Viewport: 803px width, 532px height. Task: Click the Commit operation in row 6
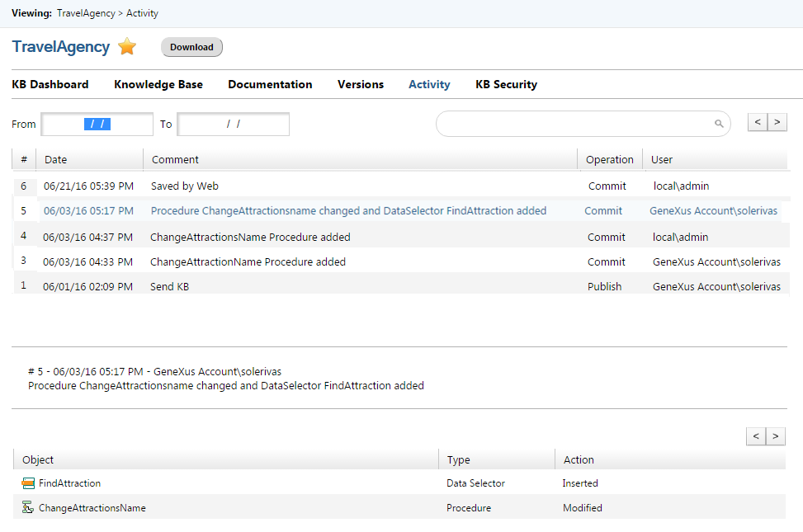(x=607, y=186)
